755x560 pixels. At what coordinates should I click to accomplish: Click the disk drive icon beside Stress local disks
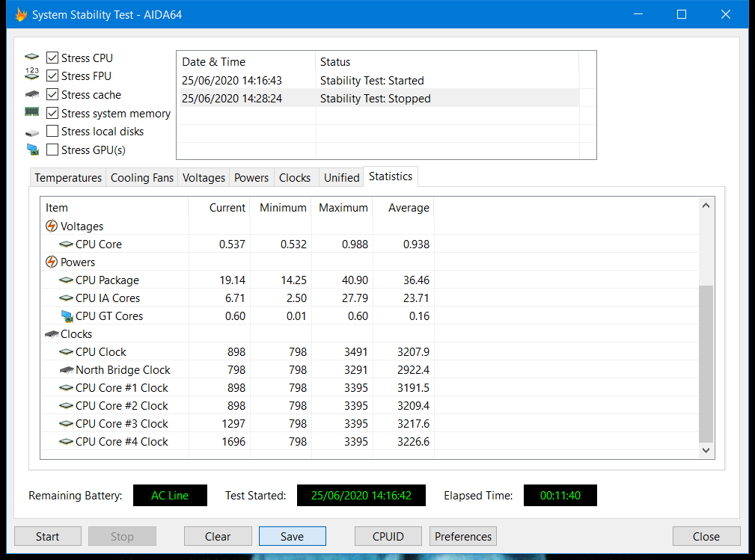[x=31, y=132]
